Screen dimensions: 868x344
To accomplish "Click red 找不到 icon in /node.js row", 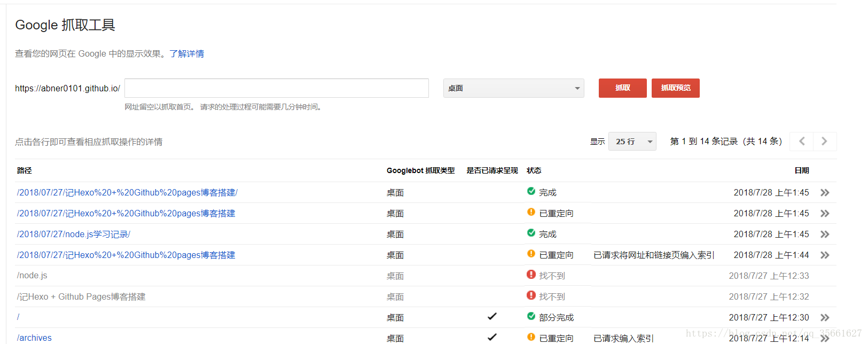I will 531,275.
